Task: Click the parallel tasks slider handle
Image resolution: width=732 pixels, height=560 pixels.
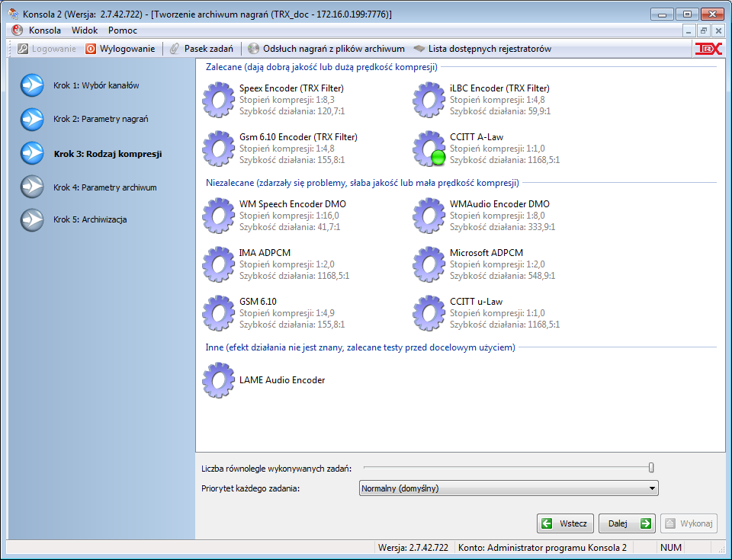Action: tap(651, 468)
